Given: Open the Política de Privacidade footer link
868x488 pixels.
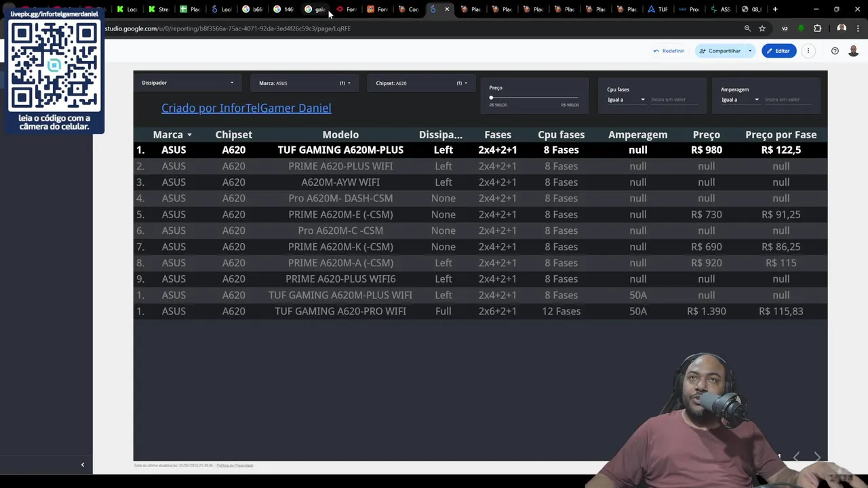Looking at the screenshot, I should (x=235, y=466).
